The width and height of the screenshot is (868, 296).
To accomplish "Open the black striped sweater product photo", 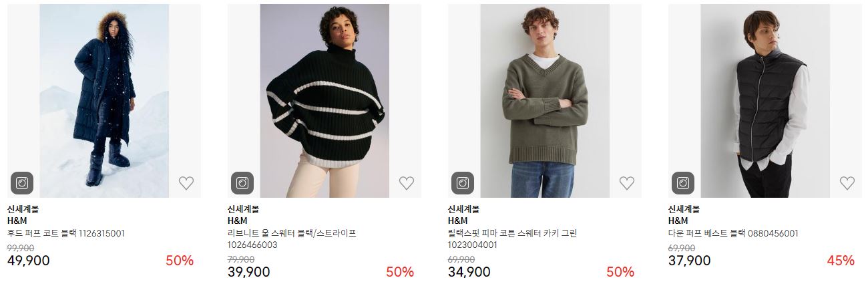I will click(324, 100).
